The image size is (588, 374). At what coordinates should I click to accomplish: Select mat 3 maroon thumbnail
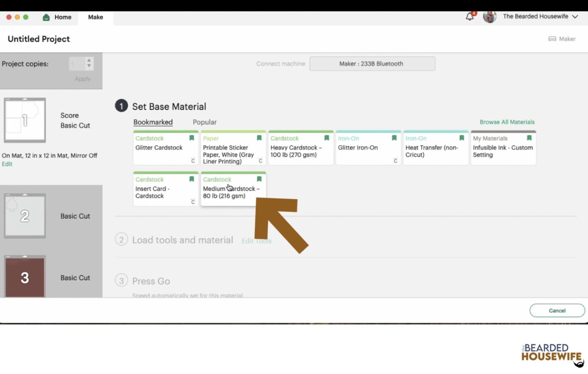(25, 277)
